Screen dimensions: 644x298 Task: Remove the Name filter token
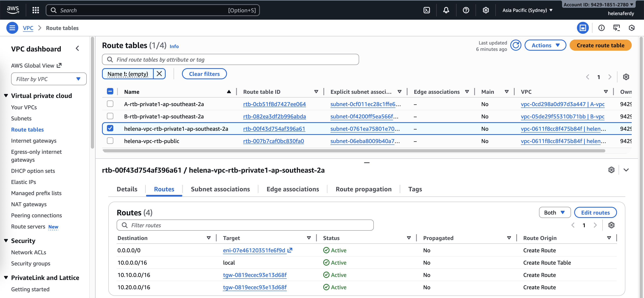(x=159, y=74)
